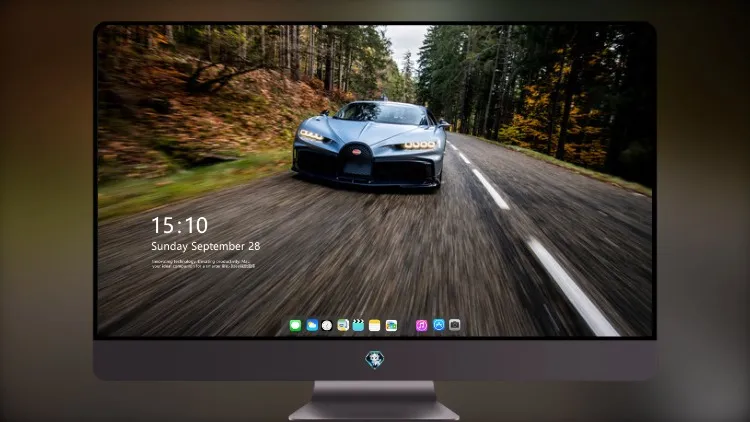Image resolution: width=750 pixels, height=422 pixels.
Task: Open the green Messages app in dock
Action: point(296,326)
